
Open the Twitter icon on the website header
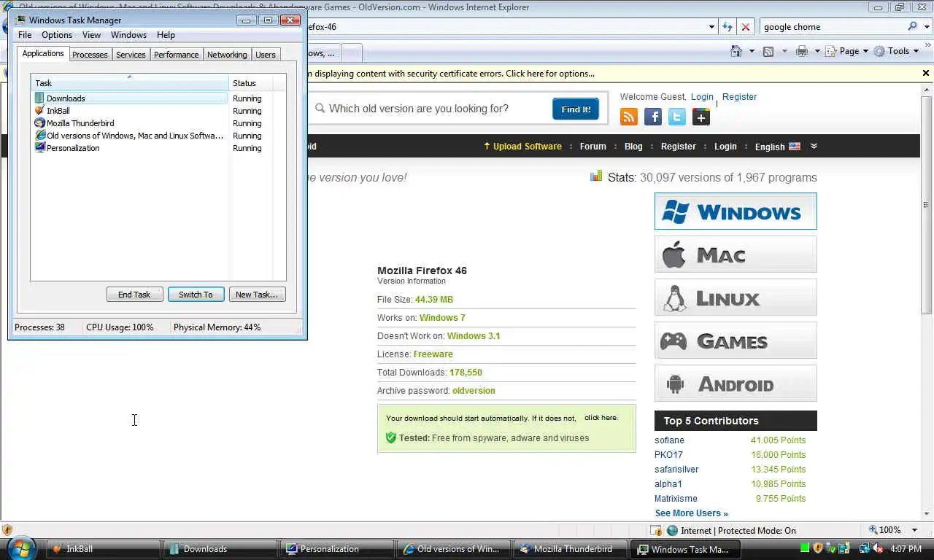[677, 117]
